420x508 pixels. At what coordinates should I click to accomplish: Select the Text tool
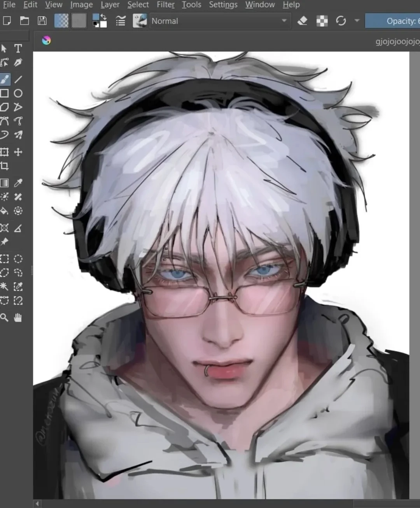(x=18, y=49)
